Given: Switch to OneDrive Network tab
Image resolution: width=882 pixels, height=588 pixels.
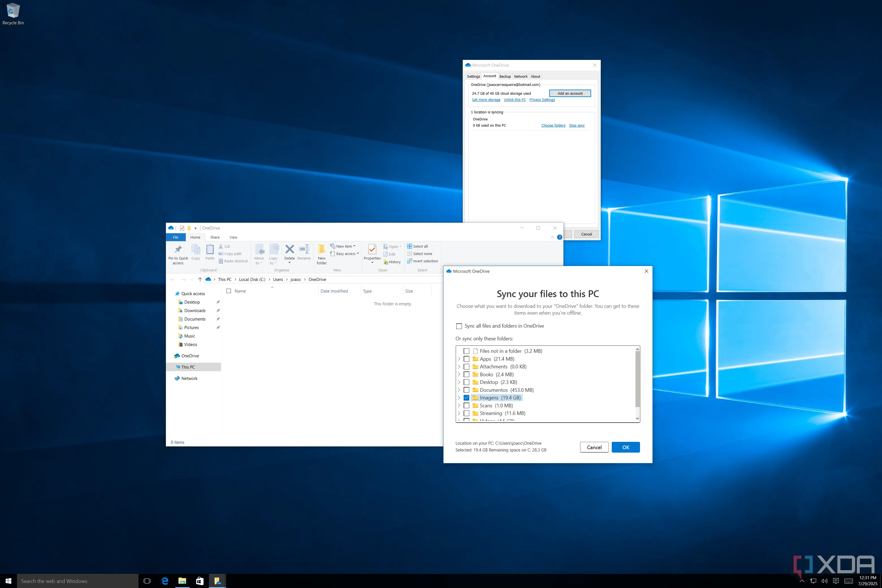Looking at the screenshot, I should [520, 77].
